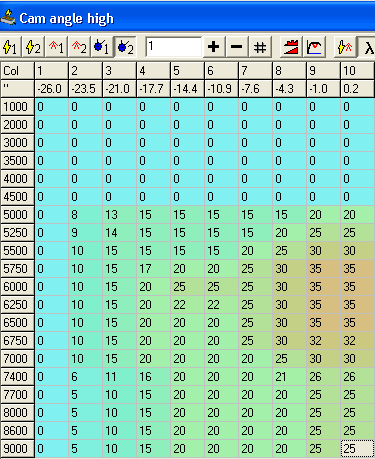The width and height of the screenshot is (375, 459).
Task: Select the 3500 rpm row header
Action: pyautogui.click(x=17, y=161)
